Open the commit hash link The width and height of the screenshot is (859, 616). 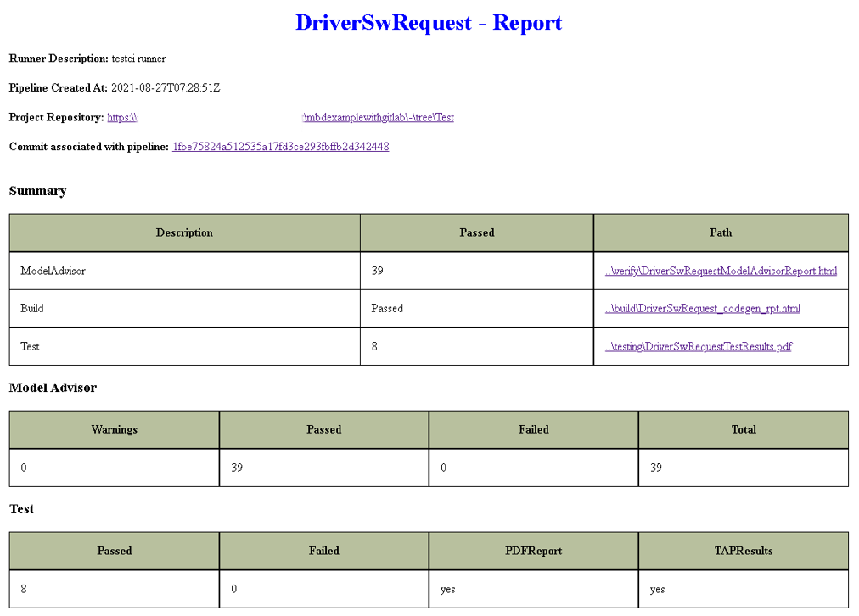point(280,147)
